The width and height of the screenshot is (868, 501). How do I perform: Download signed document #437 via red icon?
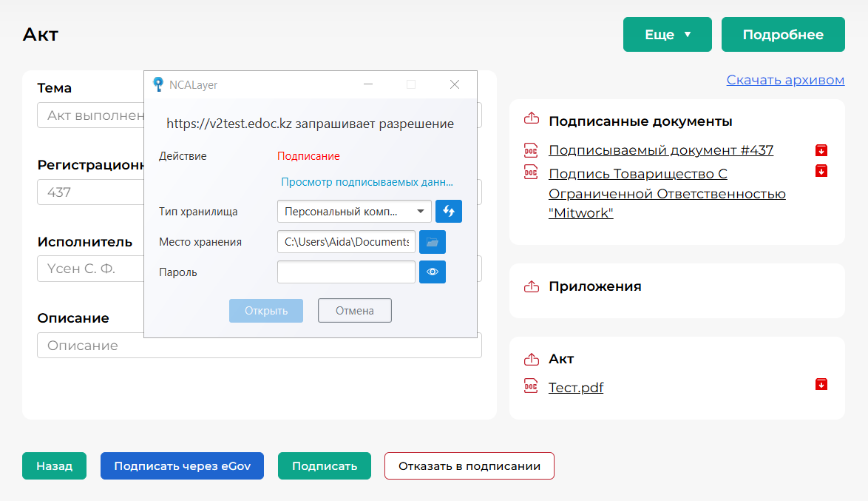pyautogui.click(x=821, y=150)
